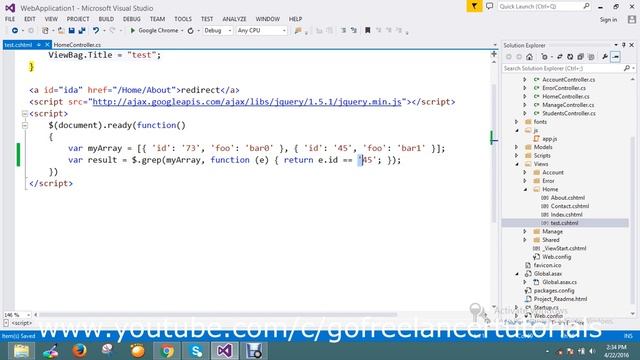
Task: Click the Save icon in toolbar
Action: coord(71,31)
